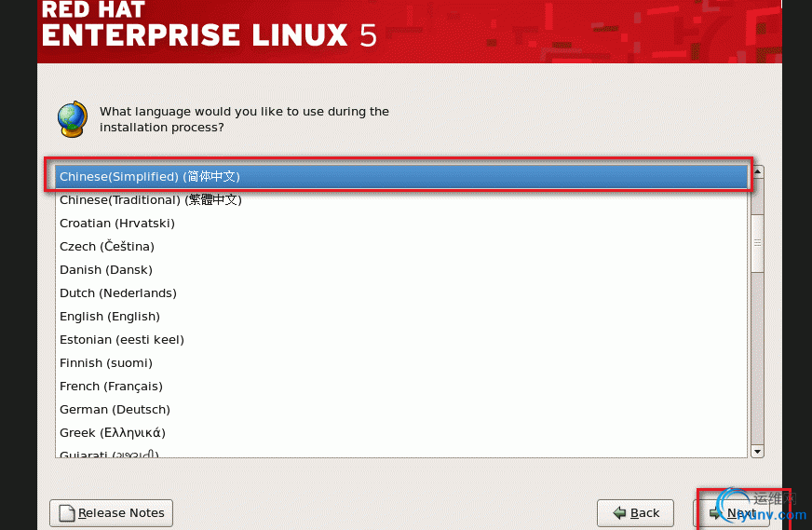This screenshot has width=812, height=530.
Task: Open the Release Notes button
Action: [x=112, y=513]
